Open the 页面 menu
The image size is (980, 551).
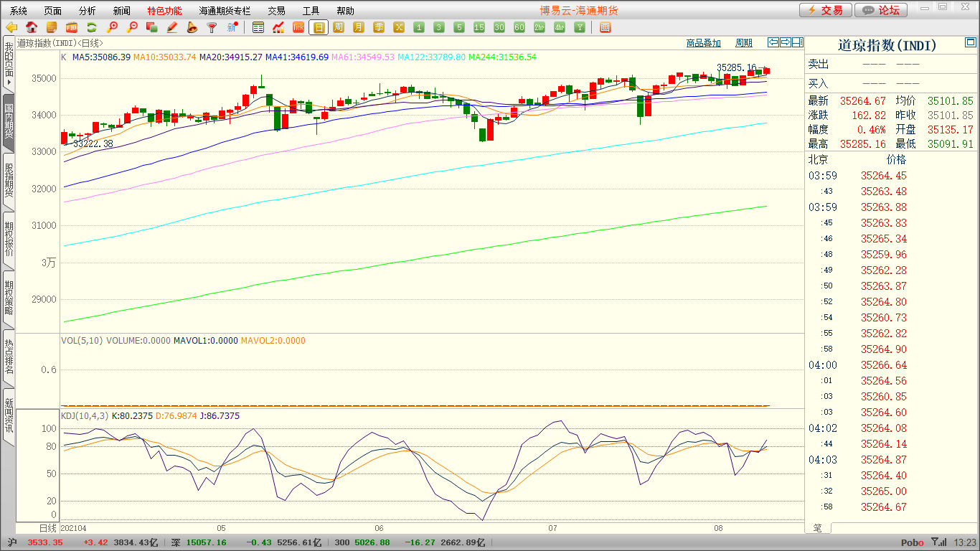click(x=52, y=11)
